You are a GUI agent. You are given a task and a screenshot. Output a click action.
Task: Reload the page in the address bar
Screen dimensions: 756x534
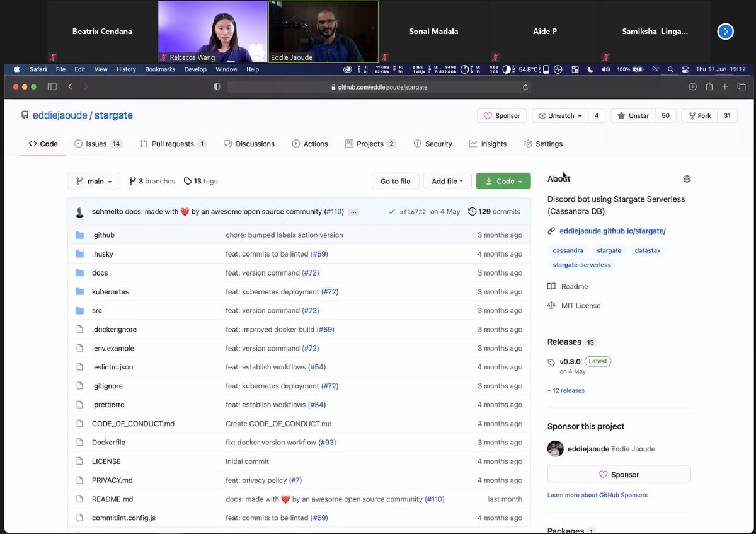pyautogui.click(x=525, y=87)
